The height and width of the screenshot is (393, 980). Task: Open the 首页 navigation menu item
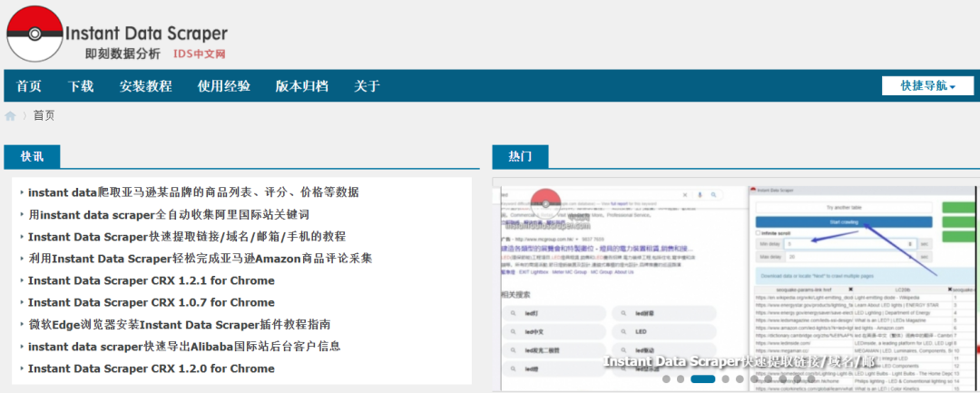click(x=29, y=86)
